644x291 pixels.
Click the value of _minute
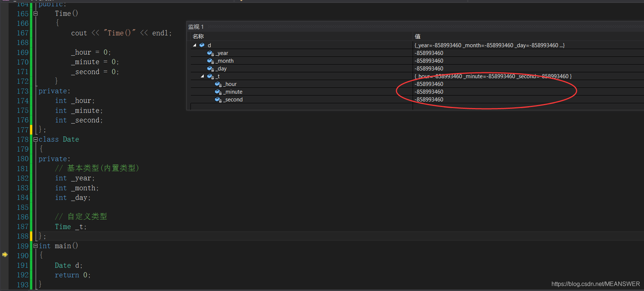coord(429,92)
